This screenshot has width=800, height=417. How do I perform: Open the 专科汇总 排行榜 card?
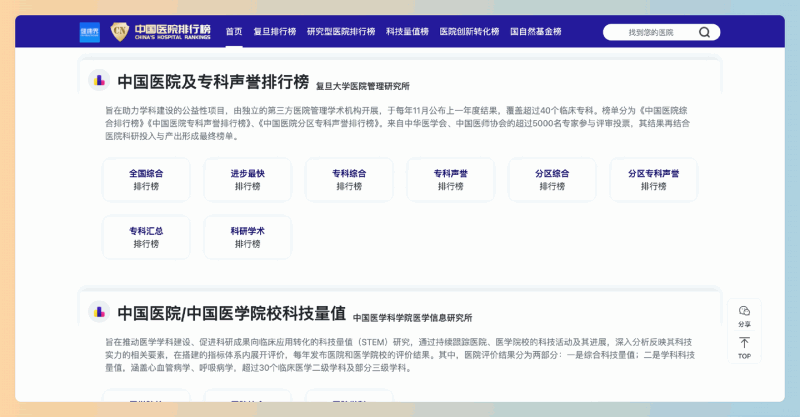pyautogui.click(x=146, y=237)
